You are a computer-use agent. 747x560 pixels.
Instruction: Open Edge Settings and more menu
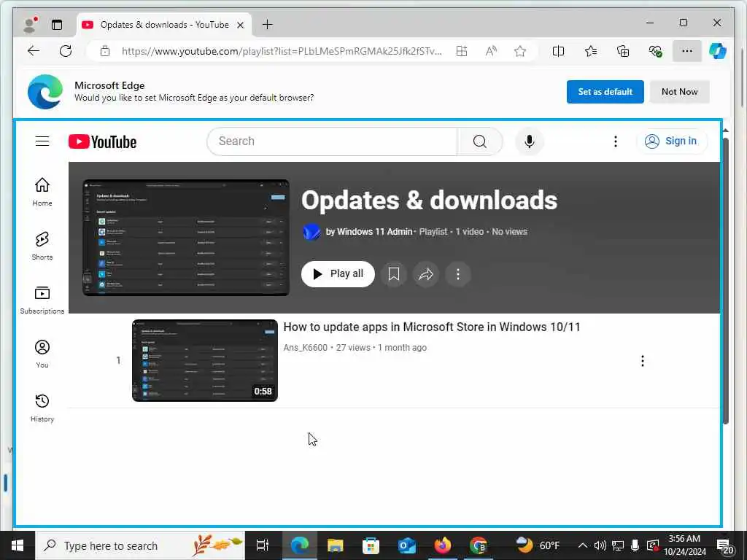(x=687, y=51)
